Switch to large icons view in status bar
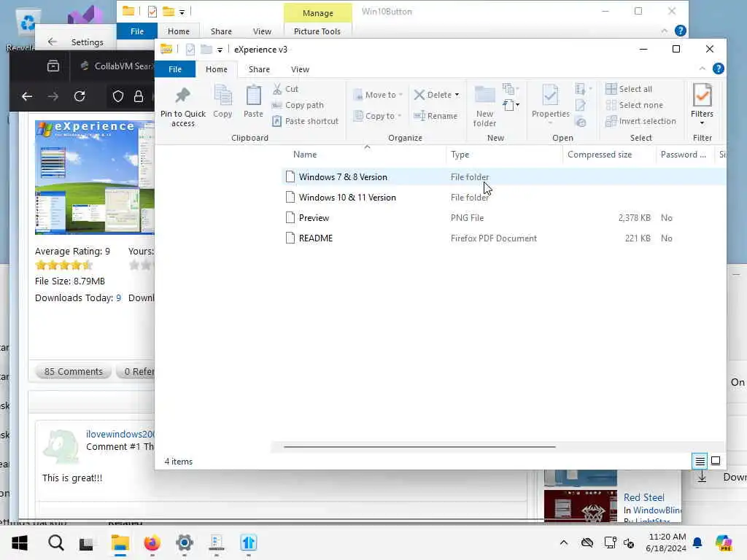Image resolution: width=747 pixels, height=560 pixels. (716, 461)
